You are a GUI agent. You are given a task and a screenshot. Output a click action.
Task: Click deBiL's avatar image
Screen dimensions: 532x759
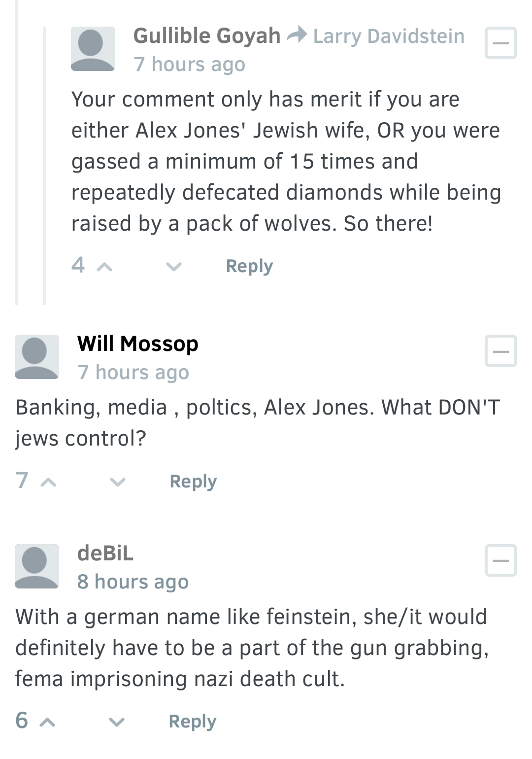(37, 566)
